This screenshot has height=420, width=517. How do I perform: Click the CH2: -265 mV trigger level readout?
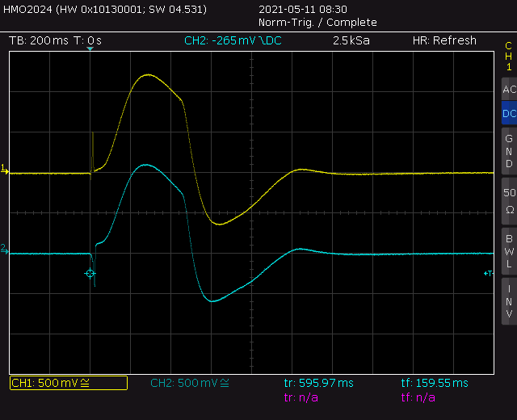click(233, 41)
